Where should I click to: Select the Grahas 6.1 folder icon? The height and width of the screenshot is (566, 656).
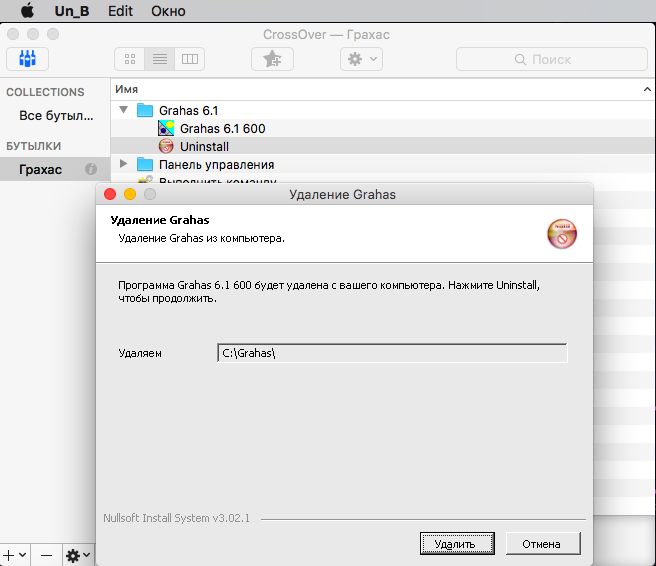pyautogui.click(x=145, y=110)
